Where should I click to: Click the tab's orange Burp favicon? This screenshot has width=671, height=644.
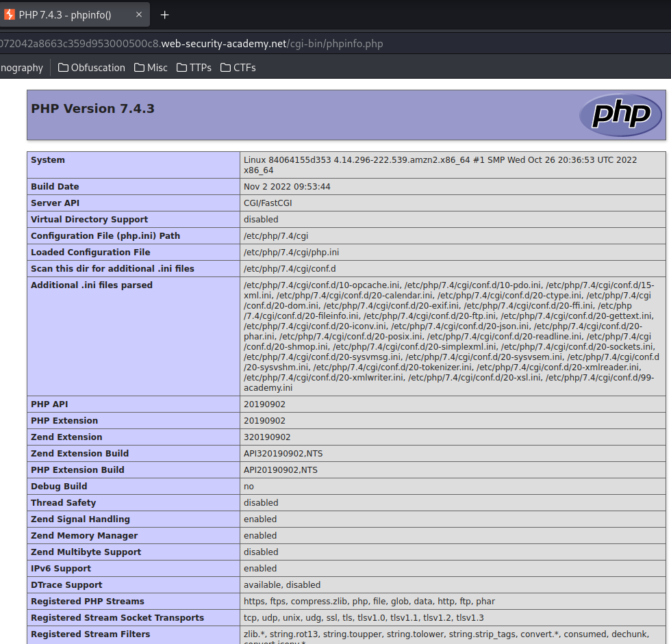[10, 14]
